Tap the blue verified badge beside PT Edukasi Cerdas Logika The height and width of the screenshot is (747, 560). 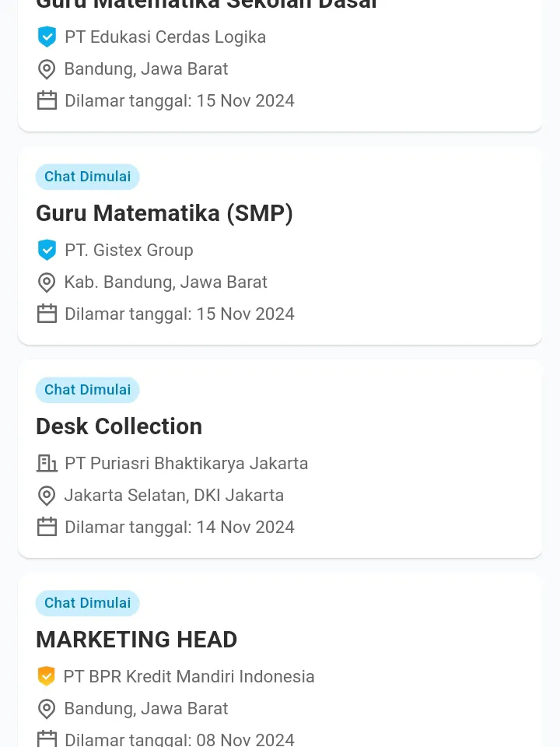pos(47,37)
